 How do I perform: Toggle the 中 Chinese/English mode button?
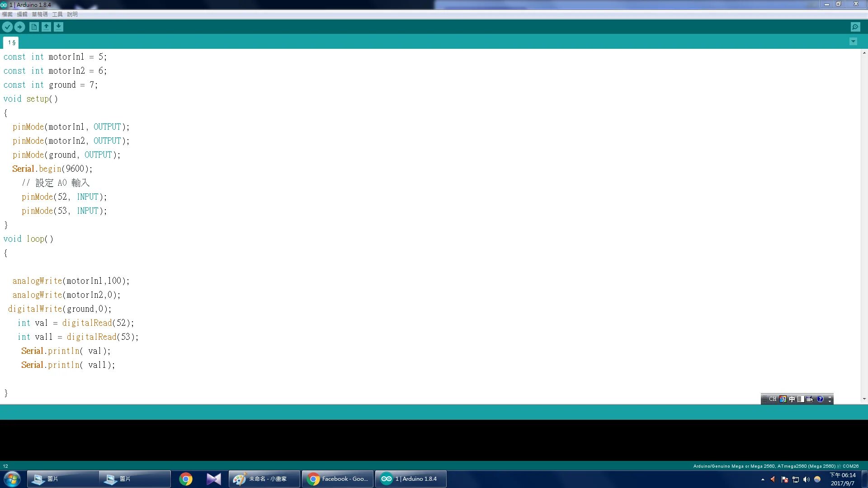(x=792, y=399)
